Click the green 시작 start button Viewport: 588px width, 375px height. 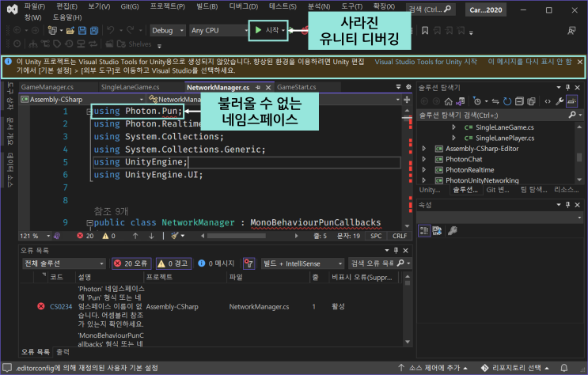coord(267,30)
